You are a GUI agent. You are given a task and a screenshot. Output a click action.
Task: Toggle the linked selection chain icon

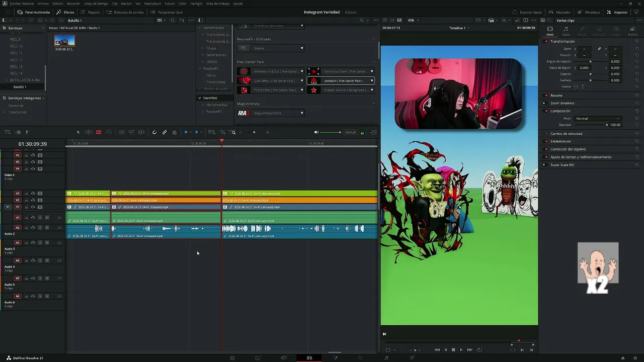165,132
